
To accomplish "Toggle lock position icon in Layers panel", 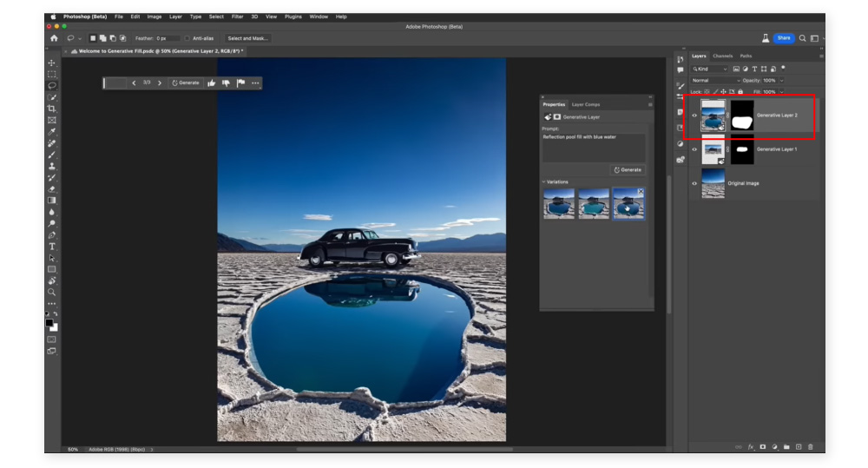I will [x=724, y=92].
